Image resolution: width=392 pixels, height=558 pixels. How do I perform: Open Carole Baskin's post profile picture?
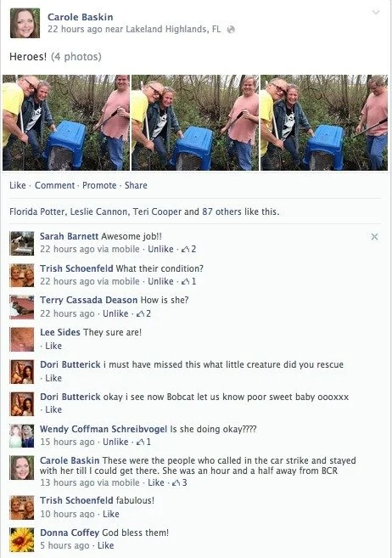pyautogui.click(x=25, y=23)
